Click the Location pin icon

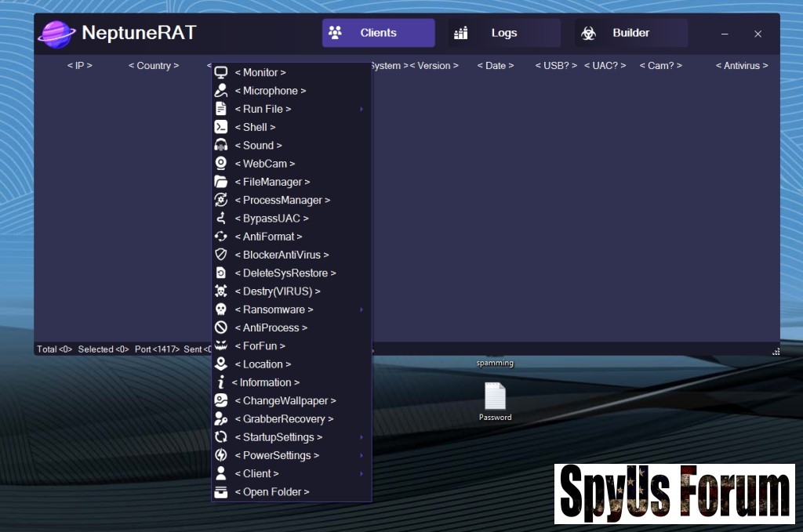click(x=221, y=364)
